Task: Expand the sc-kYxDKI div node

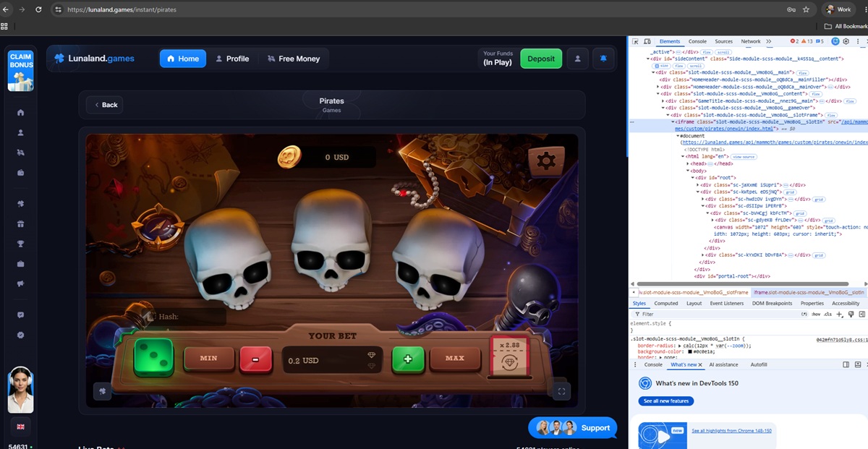Action: click(703, 255)
